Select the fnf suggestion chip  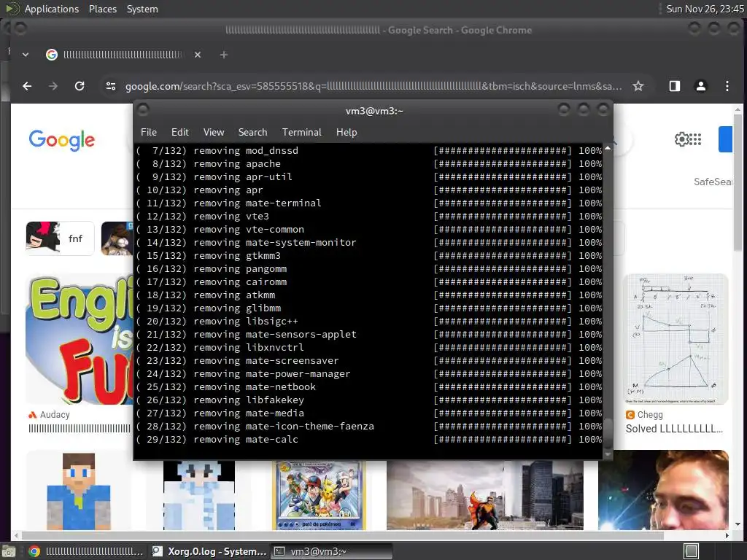click(60, 238)
